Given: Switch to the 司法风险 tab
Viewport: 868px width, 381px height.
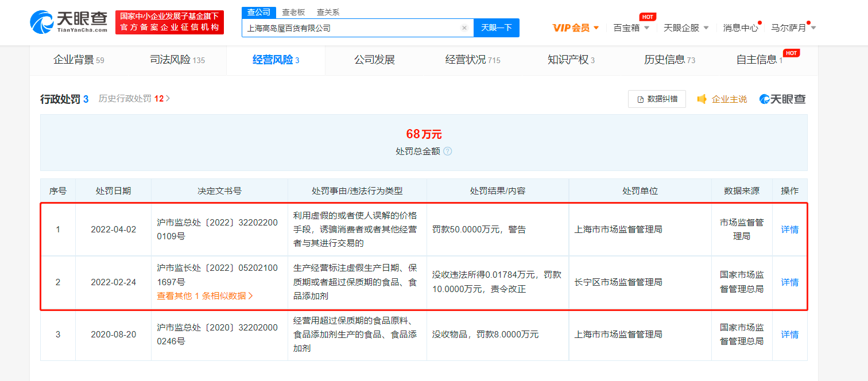Looking at the screenshot, I should (x=177, y=60).
